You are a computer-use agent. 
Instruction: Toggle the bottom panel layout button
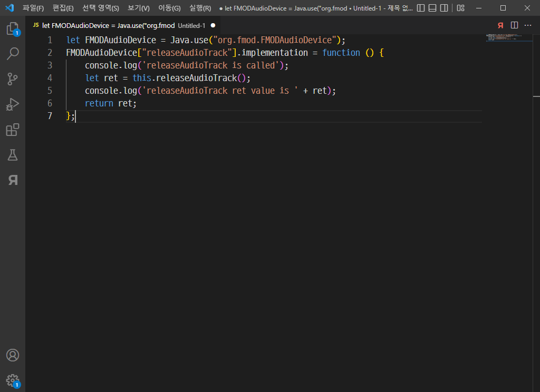432,8
